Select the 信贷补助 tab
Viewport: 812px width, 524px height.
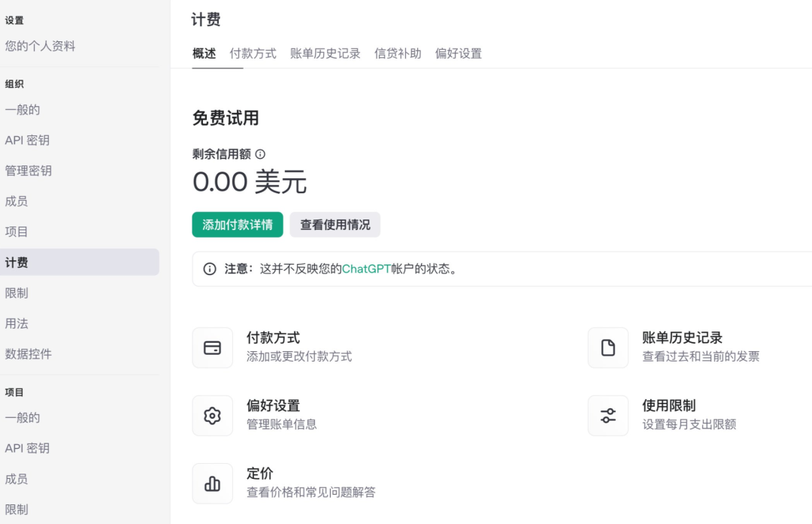click(x=398, y=53)
